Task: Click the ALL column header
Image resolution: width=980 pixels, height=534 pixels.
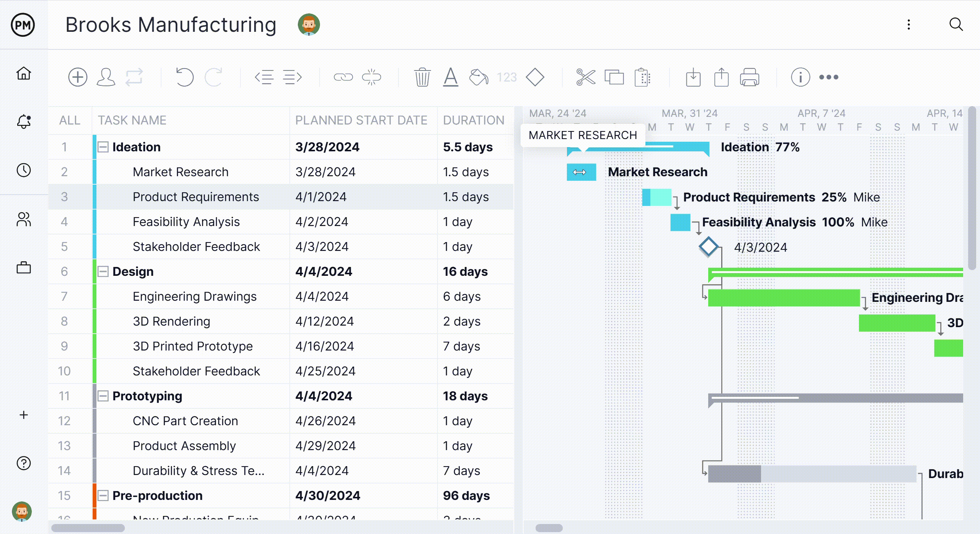Action: tap(70, 120)
